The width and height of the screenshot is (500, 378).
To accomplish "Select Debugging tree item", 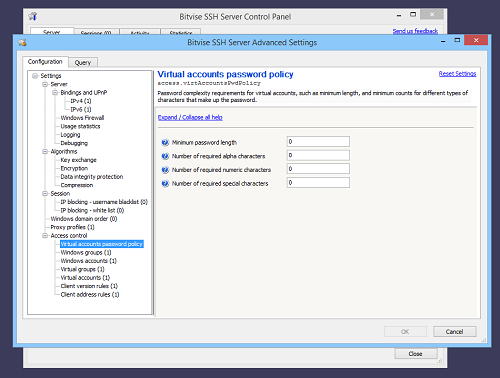I will 74,143.
